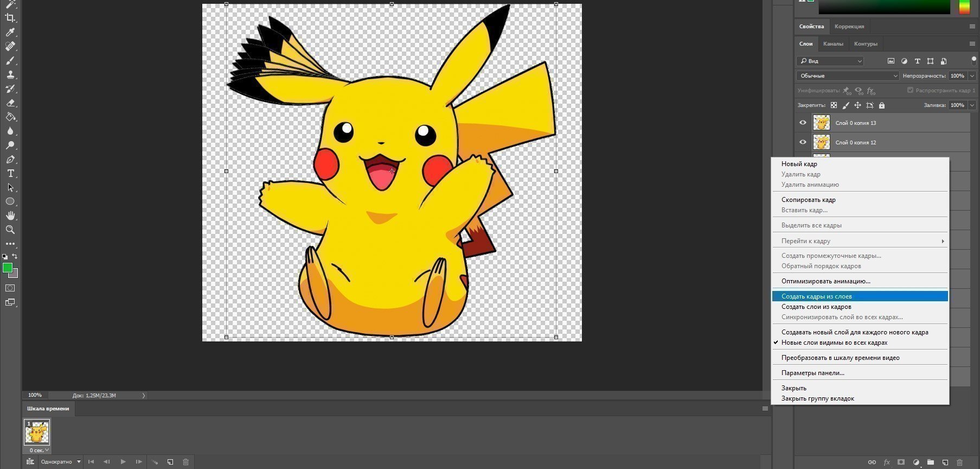Toggle lock image pixels brush icon
Image resolution: width=980 pixels, height=469 pixels.
(846, 105)
